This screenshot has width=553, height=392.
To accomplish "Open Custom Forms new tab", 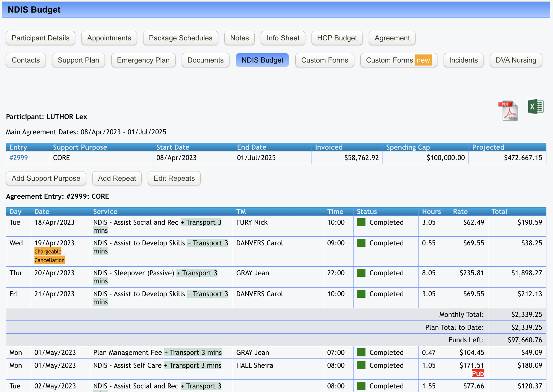I will [x=398, y=60].
